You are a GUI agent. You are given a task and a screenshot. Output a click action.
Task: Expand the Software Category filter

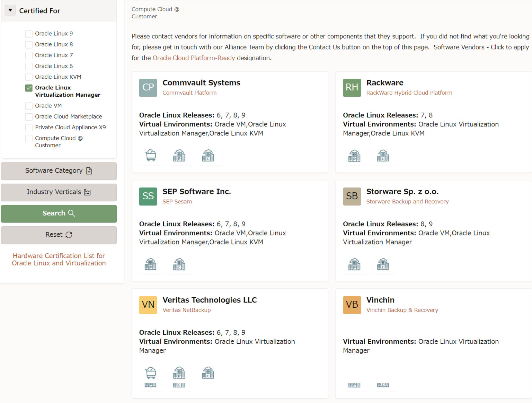click(59, 171)
